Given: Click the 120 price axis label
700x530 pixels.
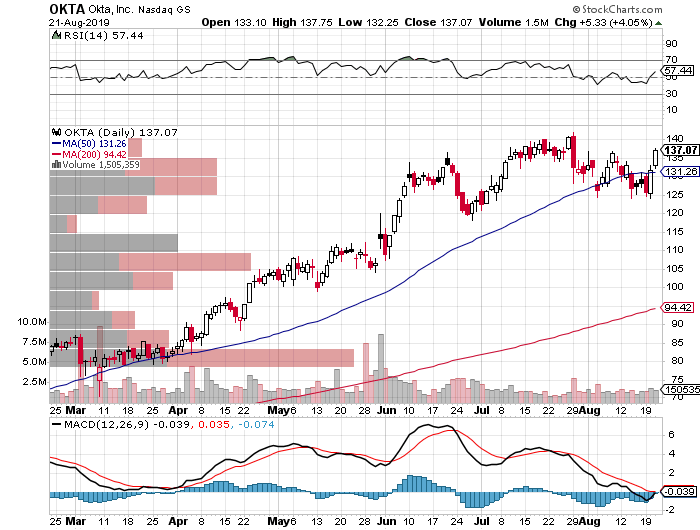Looking at the screenshot, I should (675, 213).
